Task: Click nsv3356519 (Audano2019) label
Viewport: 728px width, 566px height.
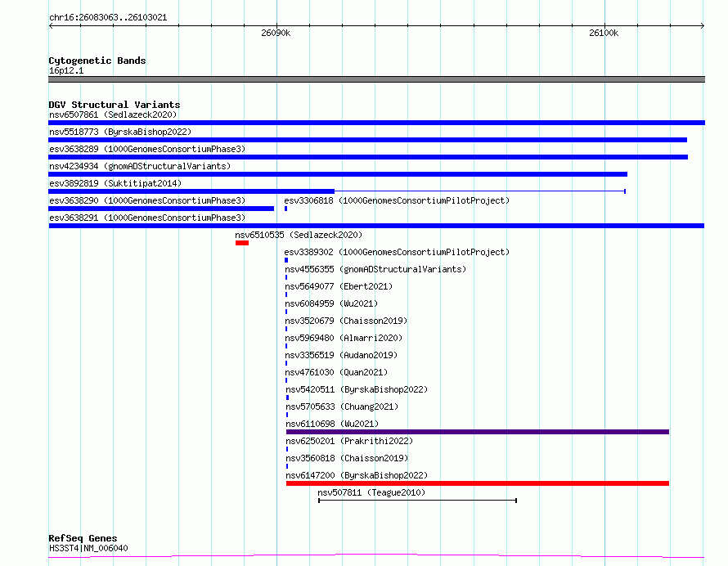Action: [x=341, y=355]
